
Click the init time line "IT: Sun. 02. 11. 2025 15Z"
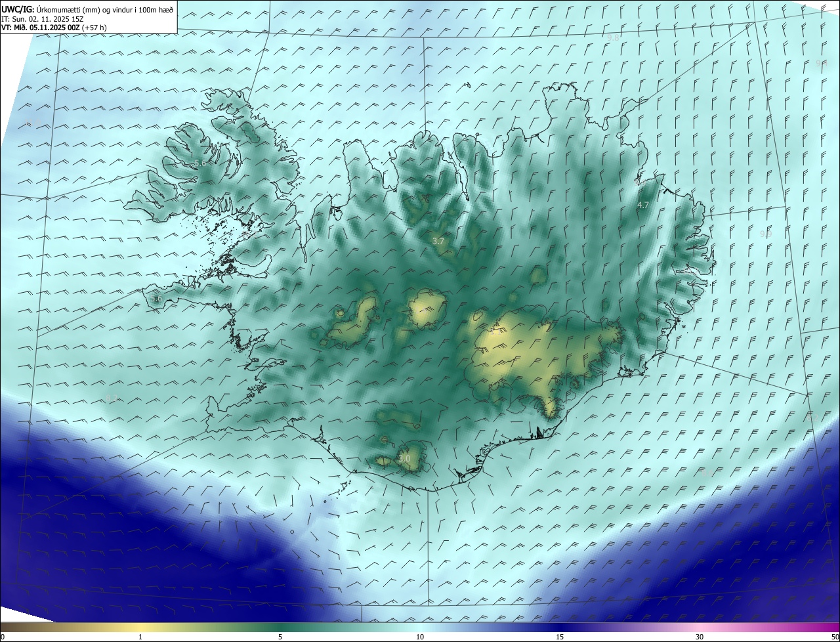[42, 18]
